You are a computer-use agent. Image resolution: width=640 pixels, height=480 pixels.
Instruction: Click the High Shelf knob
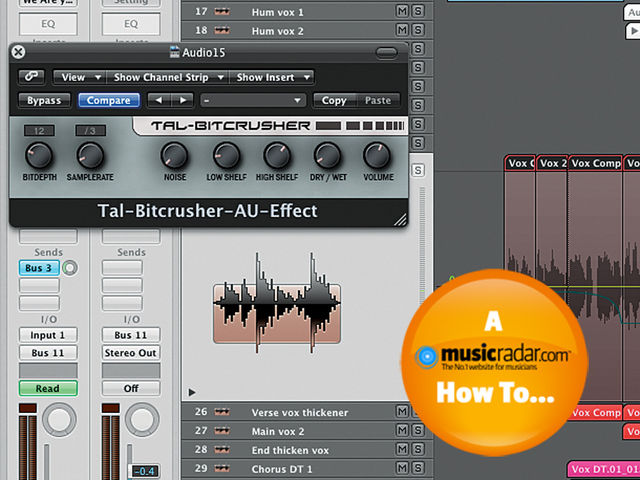277,156
